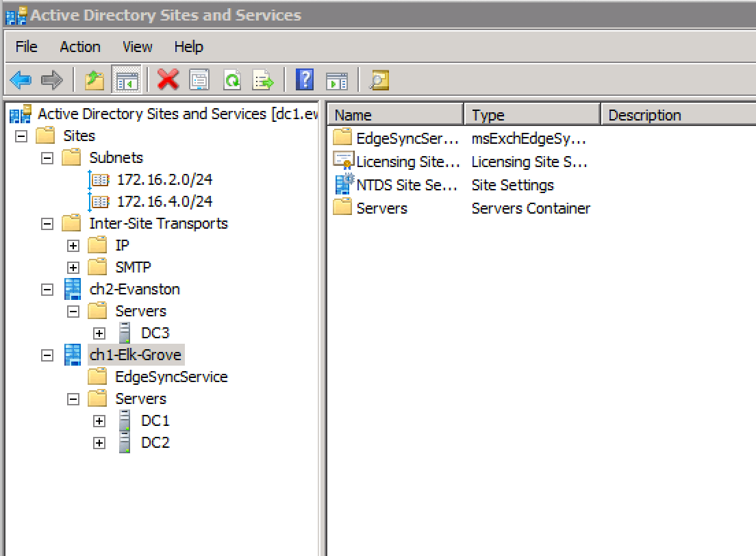This screenshot has width=756, height=556.
Task: Collapse the Sites node
Action: (21, 136)
